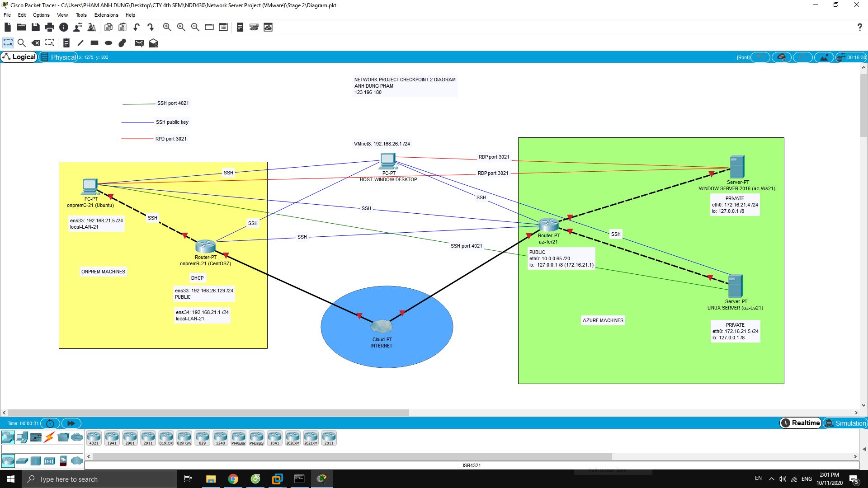Enable Realtime mode
Screen dimensions: 868x488
coord(800,423)
